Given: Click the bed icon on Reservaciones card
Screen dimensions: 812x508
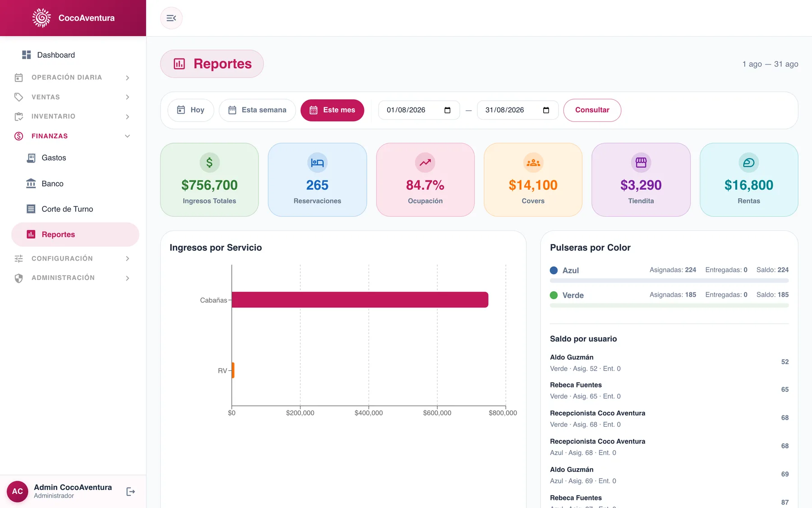Looking at the screenshot, I should tap(318, 163).
